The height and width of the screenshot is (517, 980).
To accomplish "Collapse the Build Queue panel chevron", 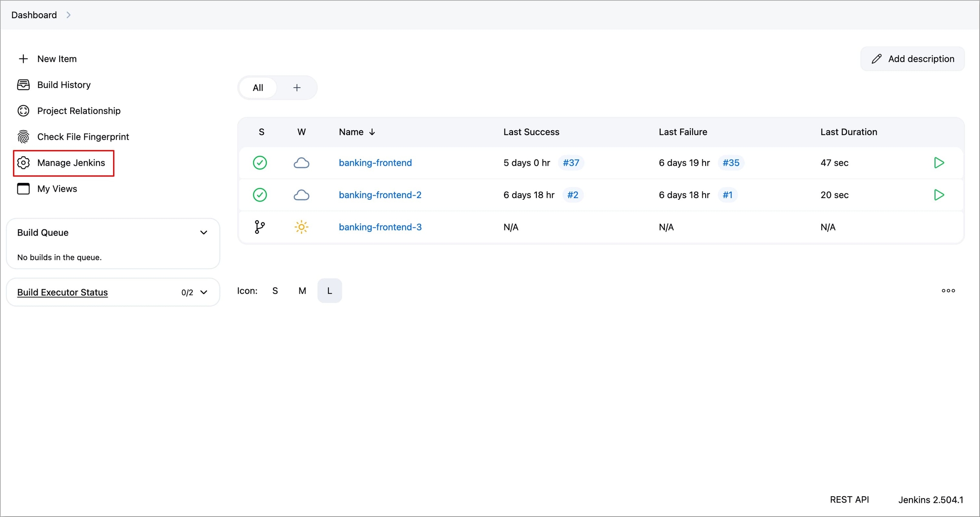I will (x=204, y=233).
